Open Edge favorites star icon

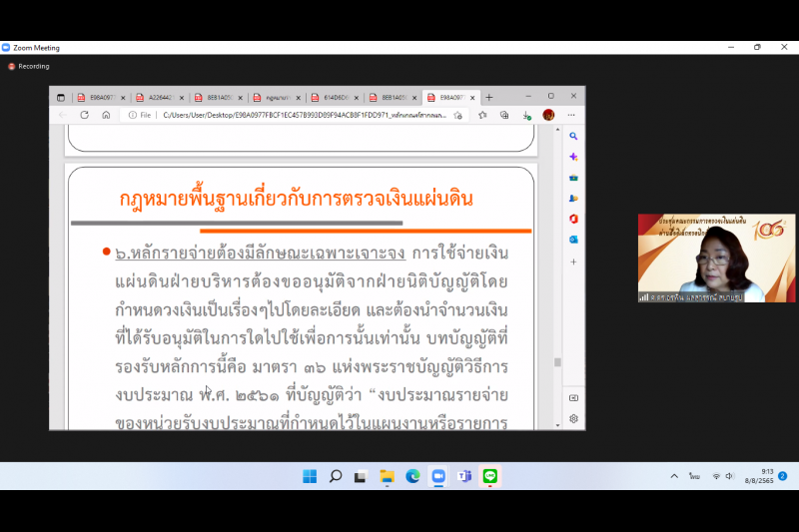[x=481, y=115]
